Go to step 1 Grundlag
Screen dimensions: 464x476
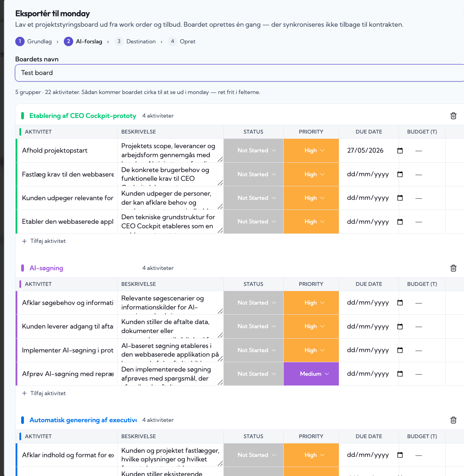[x=34, y=42]
